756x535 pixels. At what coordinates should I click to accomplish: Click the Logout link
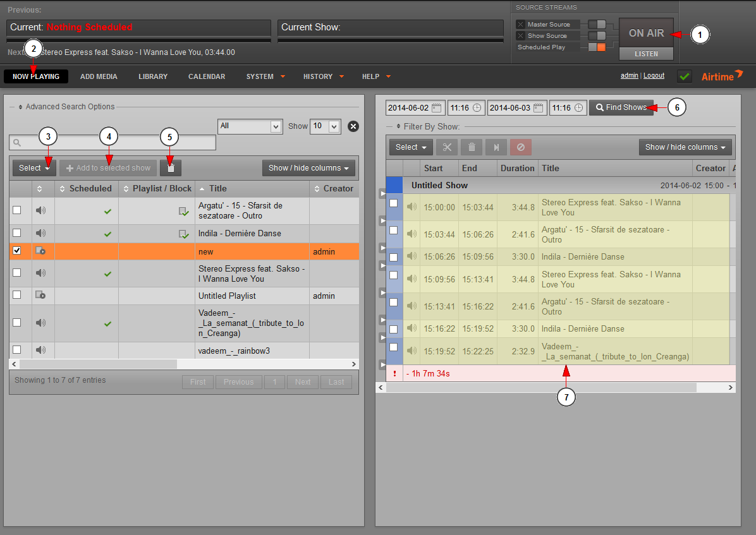[654, 75]
